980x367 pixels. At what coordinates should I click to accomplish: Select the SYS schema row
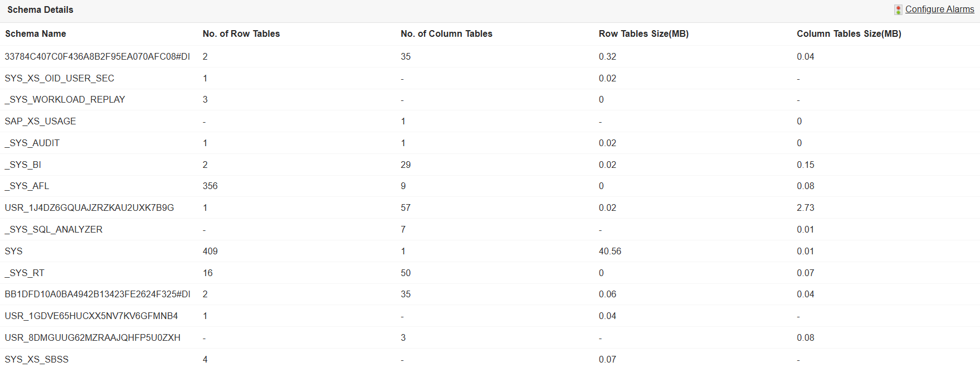(x=14, y=251)
